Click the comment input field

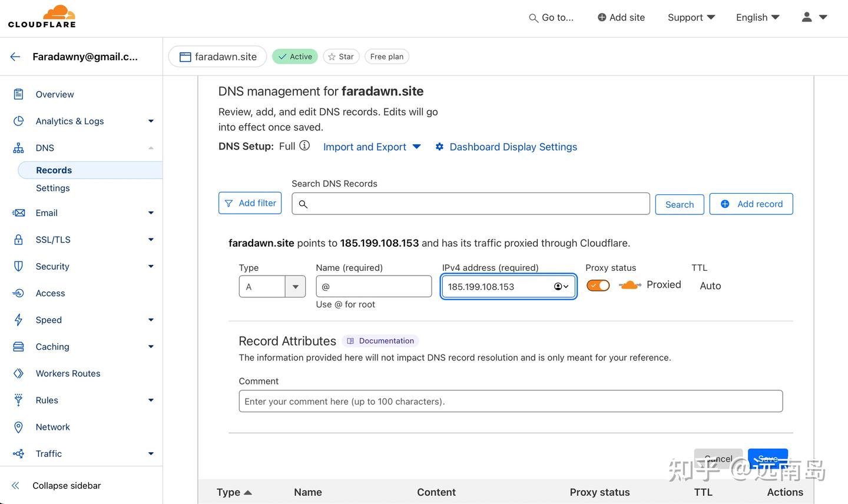[x=510, y=401]
